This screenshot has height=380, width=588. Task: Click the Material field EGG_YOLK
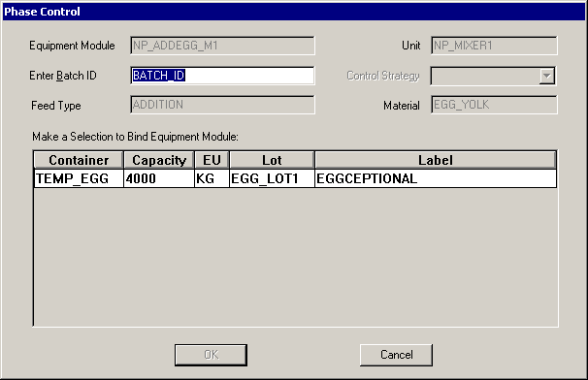click(x=494, y=105)
